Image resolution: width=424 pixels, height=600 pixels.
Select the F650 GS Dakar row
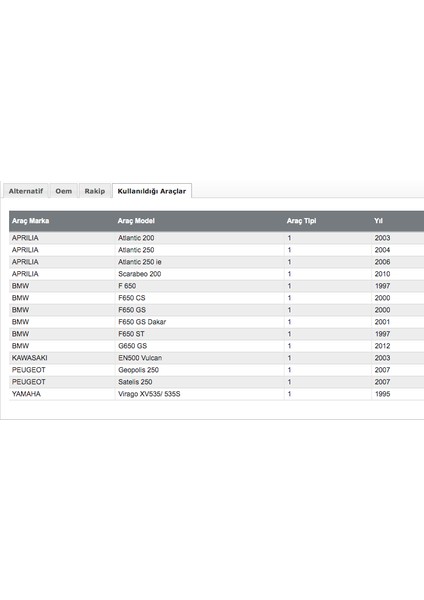(217, 322)
